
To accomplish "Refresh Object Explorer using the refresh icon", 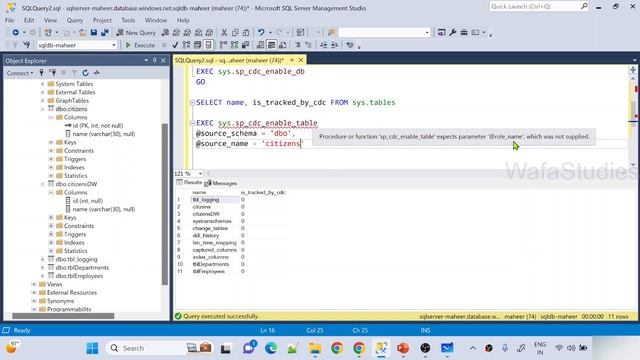I will (85, 73).
